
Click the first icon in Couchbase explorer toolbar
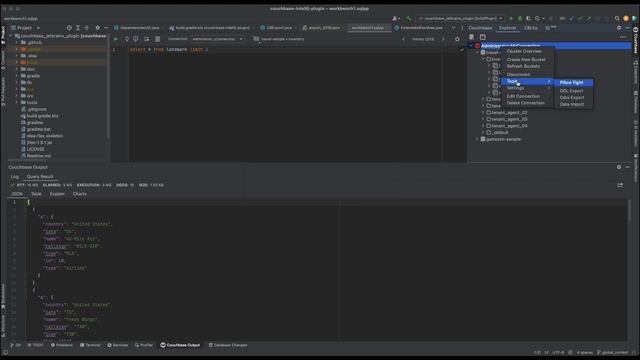[472, 37]
